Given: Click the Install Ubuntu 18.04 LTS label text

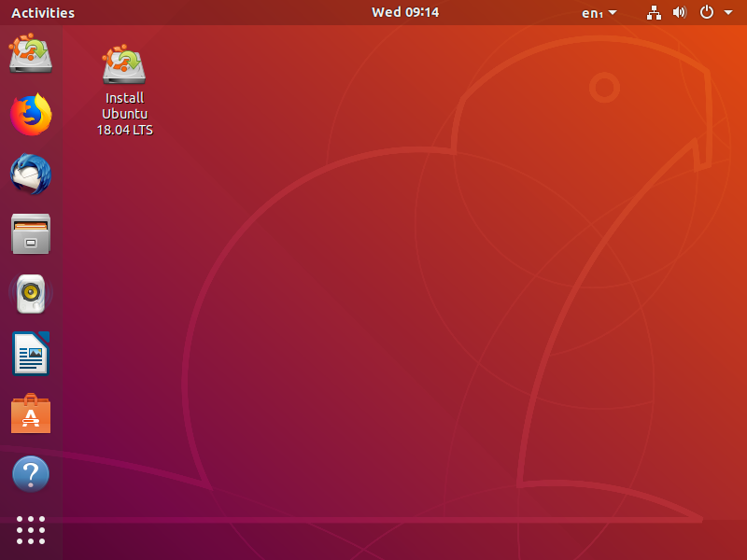Looking at the screenshot, I should coord(124,114).
